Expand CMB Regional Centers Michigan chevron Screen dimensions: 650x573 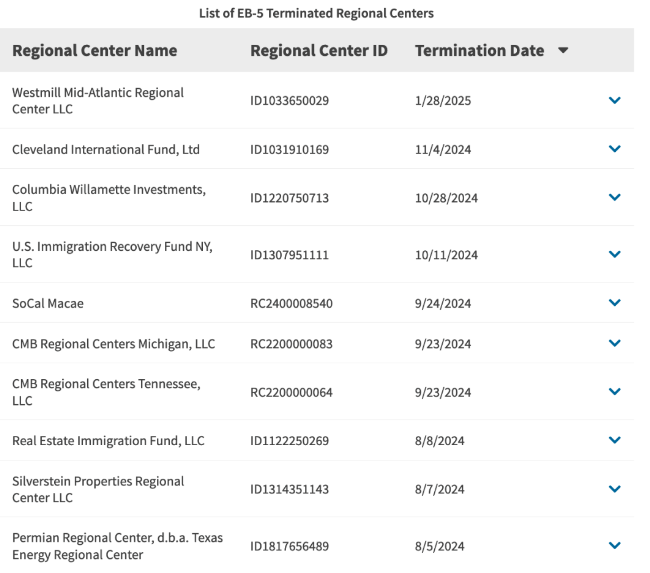(614, 343)
